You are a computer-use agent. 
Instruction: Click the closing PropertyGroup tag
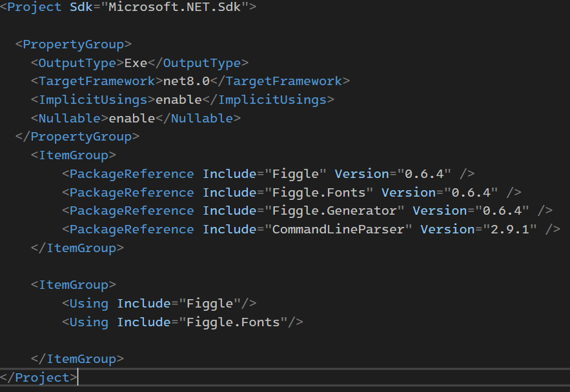[77, 137]
